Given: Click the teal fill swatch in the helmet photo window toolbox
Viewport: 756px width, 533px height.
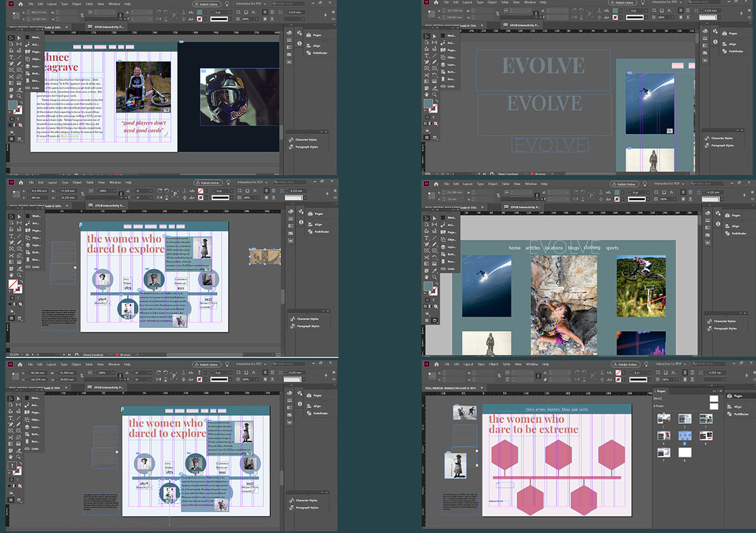Looking at the screenshot, I should (13, 105).
